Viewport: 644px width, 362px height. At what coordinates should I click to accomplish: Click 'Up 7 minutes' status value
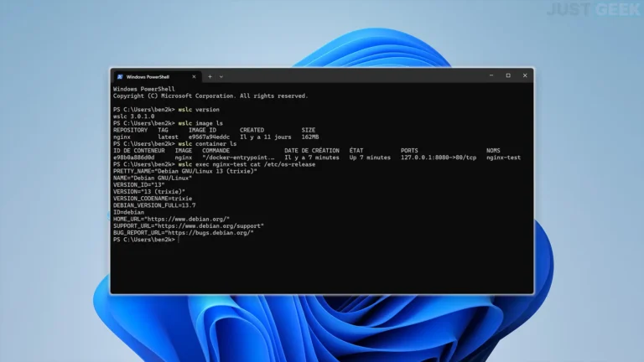pyautogui.click(x=370, y=158)
